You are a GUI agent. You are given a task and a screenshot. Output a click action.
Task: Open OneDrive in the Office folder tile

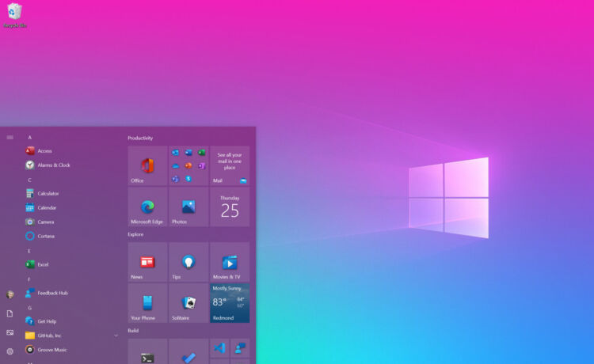(175, 165)
